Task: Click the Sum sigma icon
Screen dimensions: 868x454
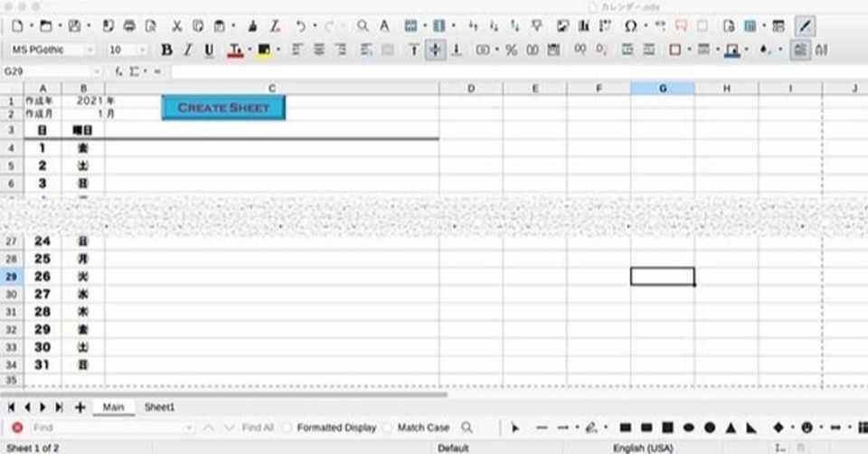Action: click(x=135, y=71)
